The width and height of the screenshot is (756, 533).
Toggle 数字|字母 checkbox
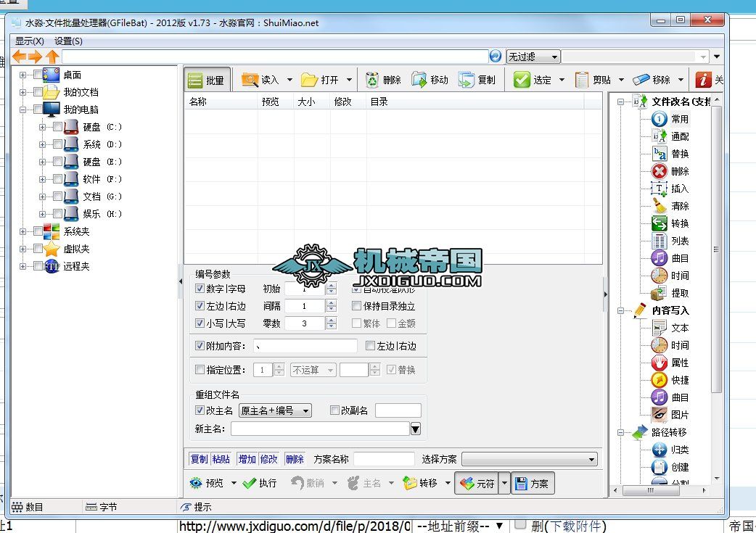pos(200,288)
